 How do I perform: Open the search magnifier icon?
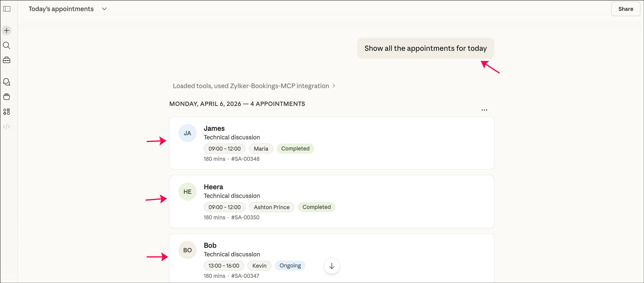tap(7, 45)
